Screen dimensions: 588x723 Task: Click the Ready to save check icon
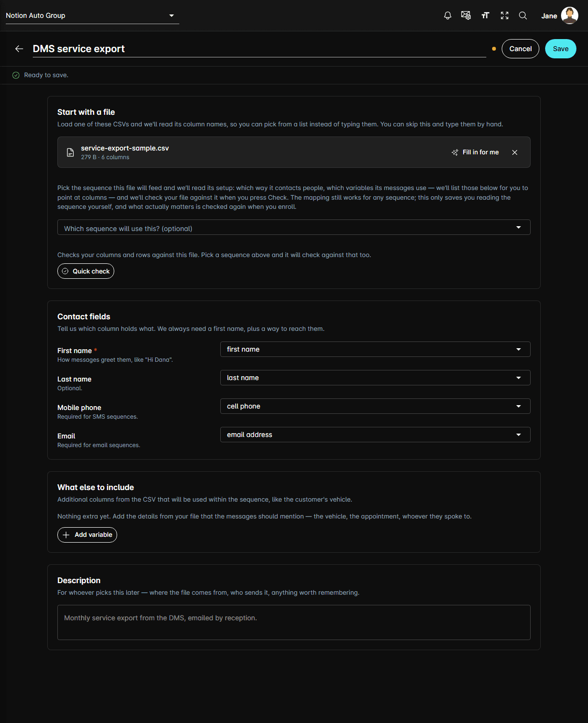click(16, 75)
